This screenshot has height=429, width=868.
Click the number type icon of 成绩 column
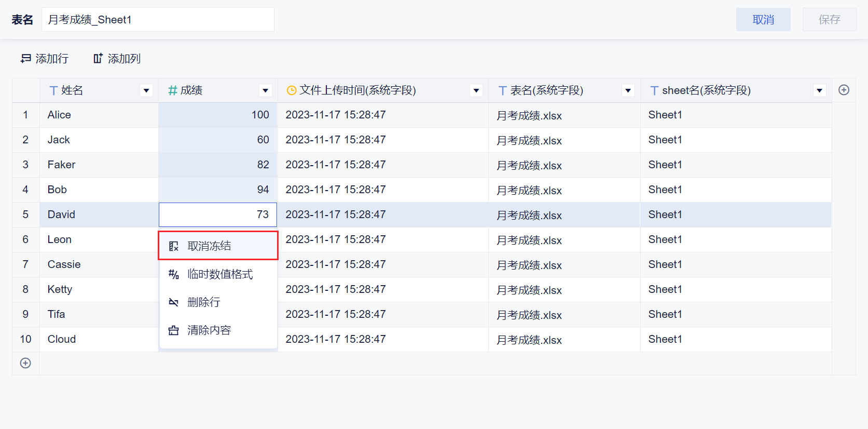[173, 91]
